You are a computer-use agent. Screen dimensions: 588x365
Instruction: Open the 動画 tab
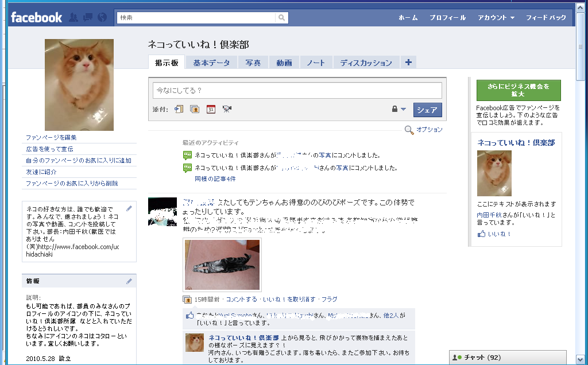[x=284, y=63]
